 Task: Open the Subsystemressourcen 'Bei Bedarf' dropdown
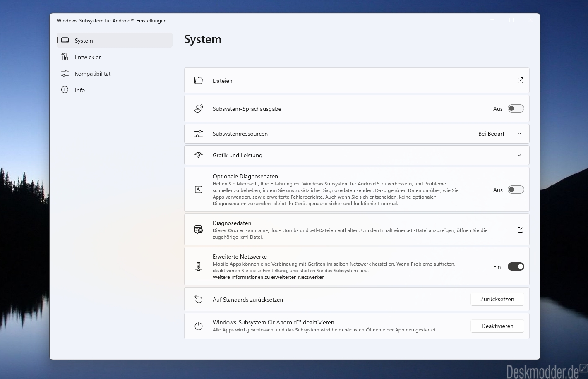pyautogui.click(x=499, y=134)
